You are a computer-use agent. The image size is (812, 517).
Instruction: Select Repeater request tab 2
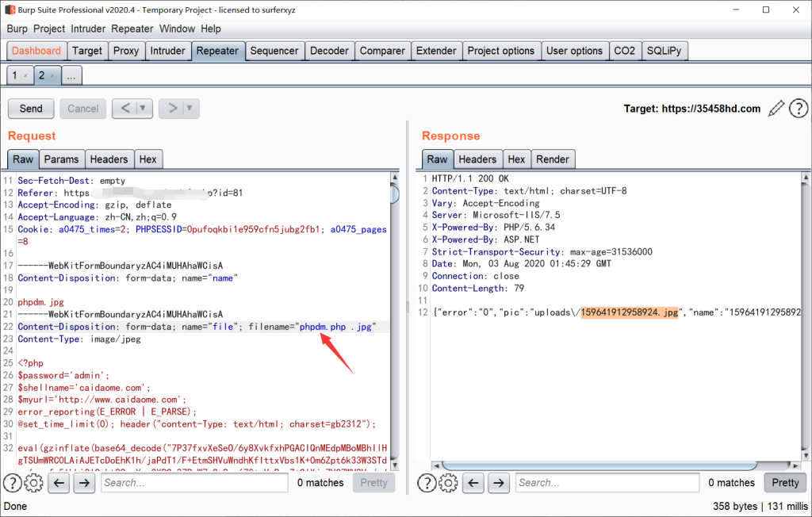pyautogui.click(x=42, y=75)
